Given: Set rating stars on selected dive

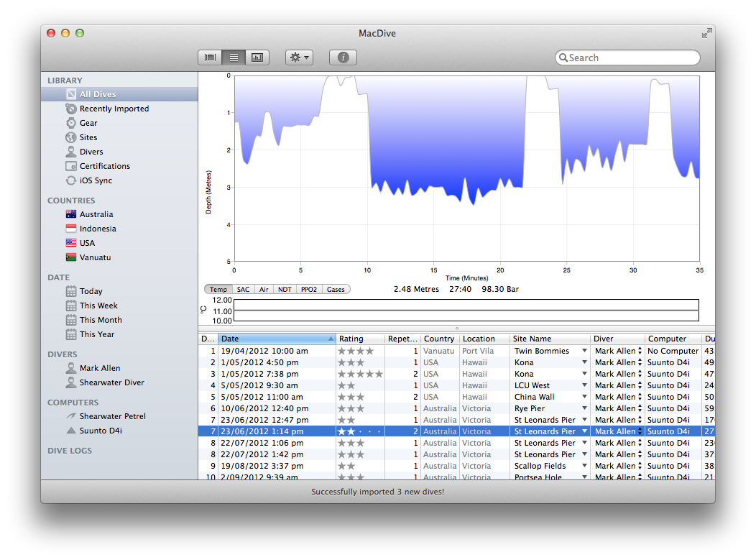Looking at the screenshot, I should 360,431.
